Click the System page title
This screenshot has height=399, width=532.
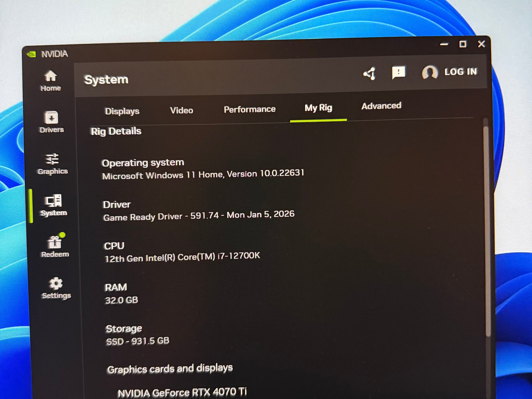tap(106, 79)
